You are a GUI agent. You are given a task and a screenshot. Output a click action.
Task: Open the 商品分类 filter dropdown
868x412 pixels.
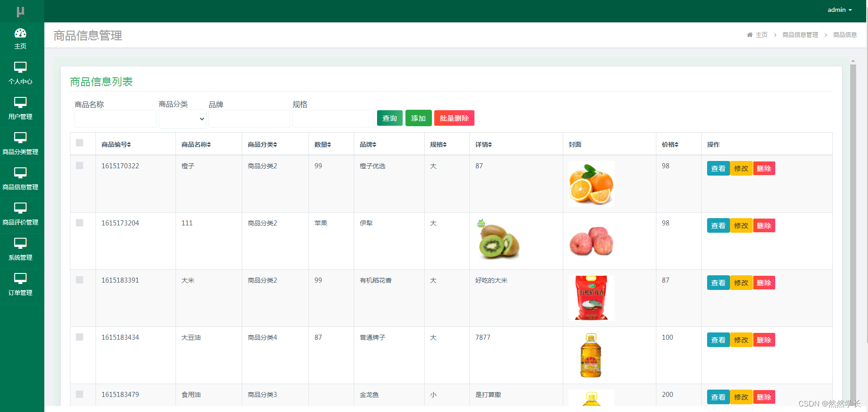coord(182,119)
